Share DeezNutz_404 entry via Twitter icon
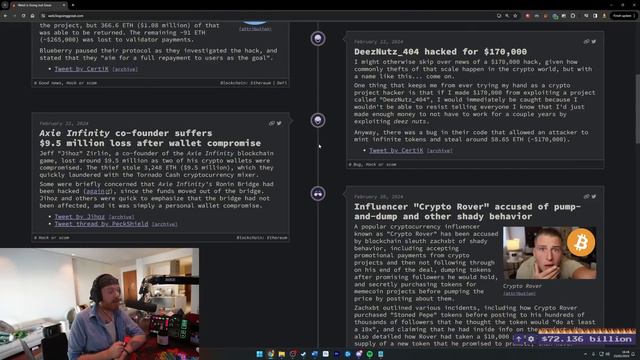The height and width of the screenshot is (360, 640). point(594,41)
